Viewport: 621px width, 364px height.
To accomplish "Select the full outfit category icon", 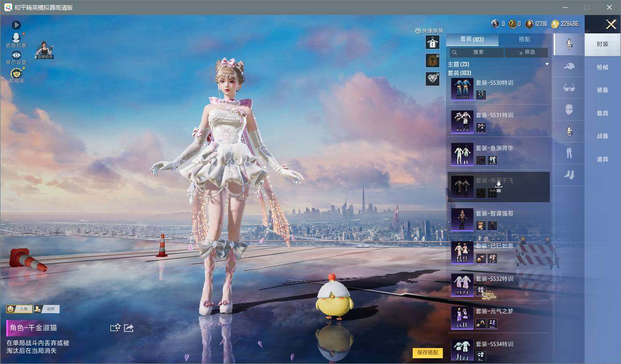I will coord(569,44).
